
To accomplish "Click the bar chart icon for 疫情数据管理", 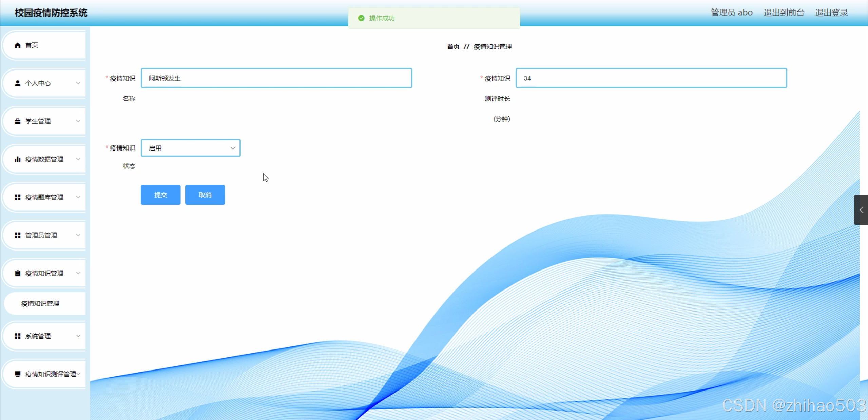I will [x=18, y=159].
